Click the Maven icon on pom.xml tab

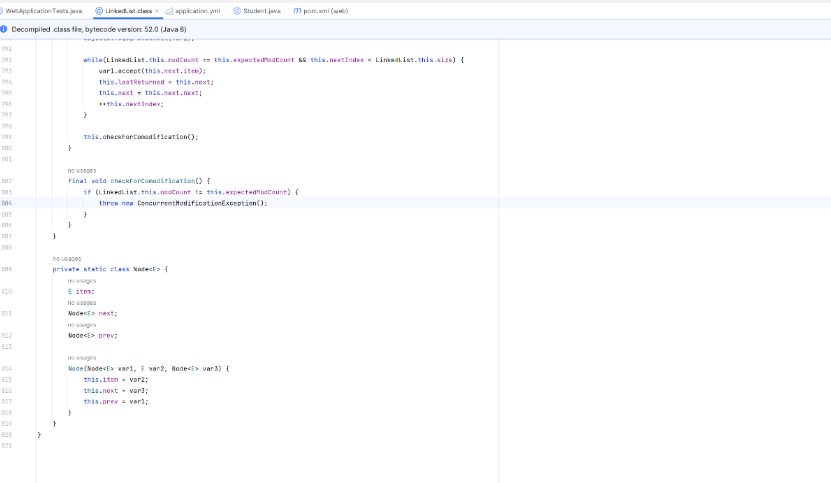(x=297, y=10)
